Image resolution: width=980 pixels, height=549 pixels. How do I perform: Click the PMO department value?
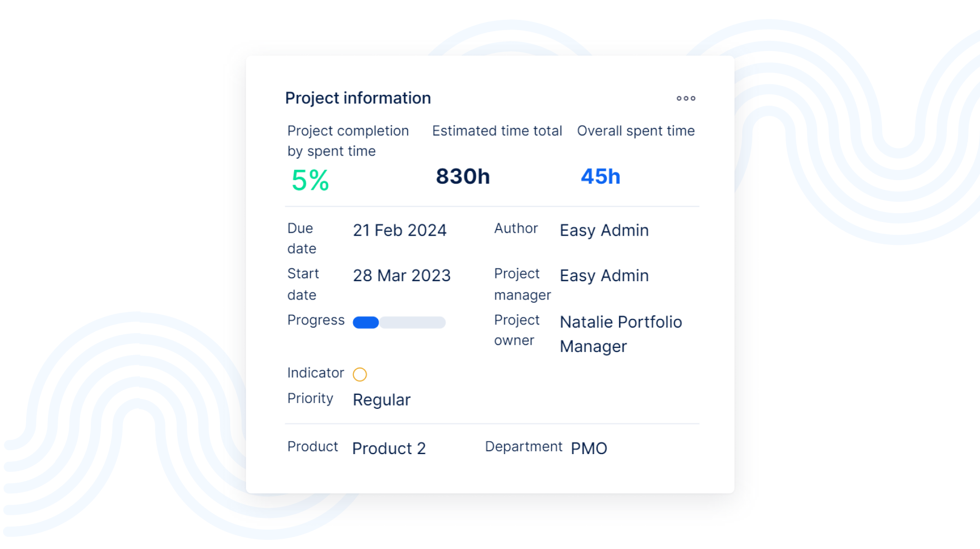[589, 448]
